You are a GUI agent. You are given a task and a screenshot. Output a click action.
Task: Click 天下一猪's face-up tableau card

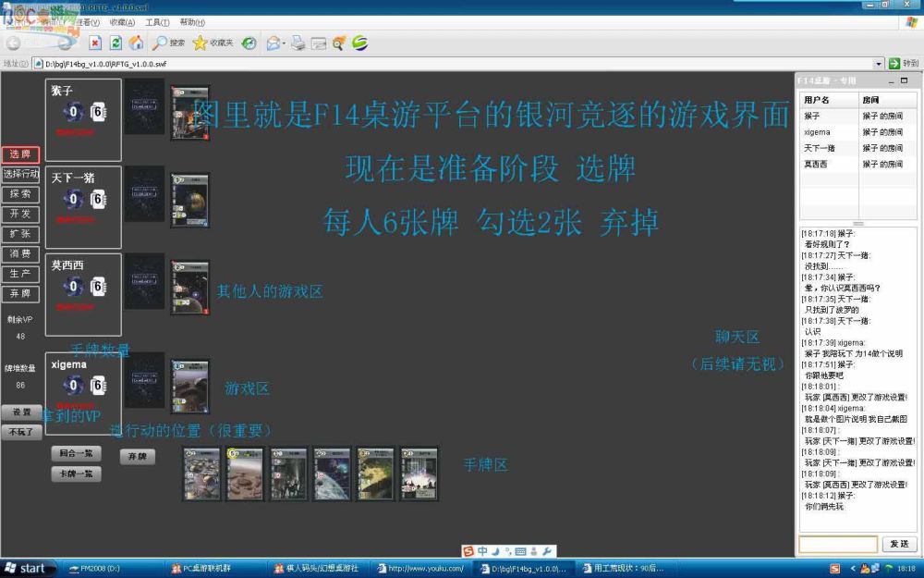[x=189, y=201]
